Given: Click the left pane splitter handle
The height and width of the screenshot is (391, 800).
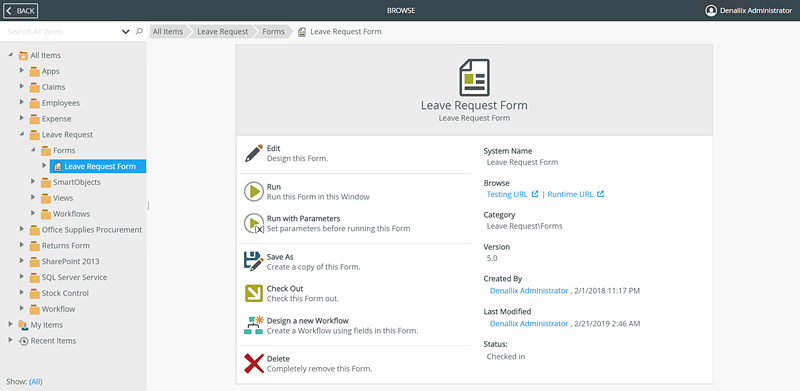Looking at the screenshot, I should point(148,206).
